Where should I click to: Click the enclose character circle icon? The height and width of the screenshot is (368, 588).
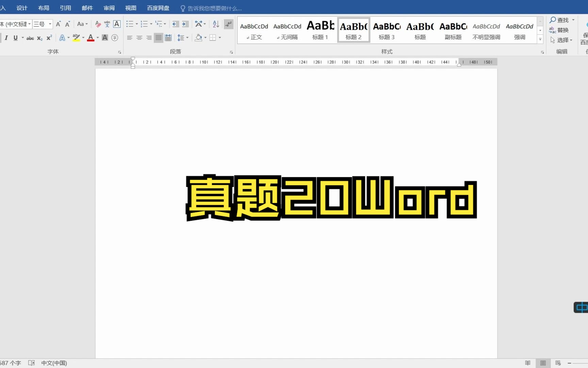click(115, 38)
